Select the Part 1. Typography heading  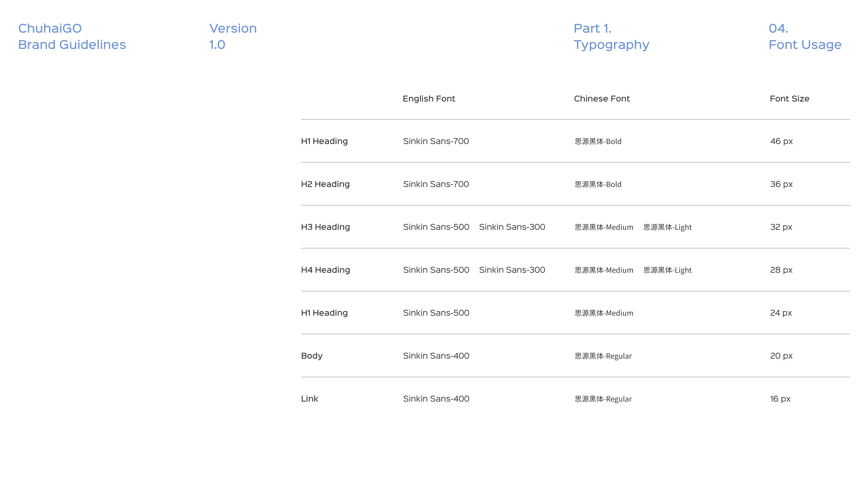coord(611,36)
